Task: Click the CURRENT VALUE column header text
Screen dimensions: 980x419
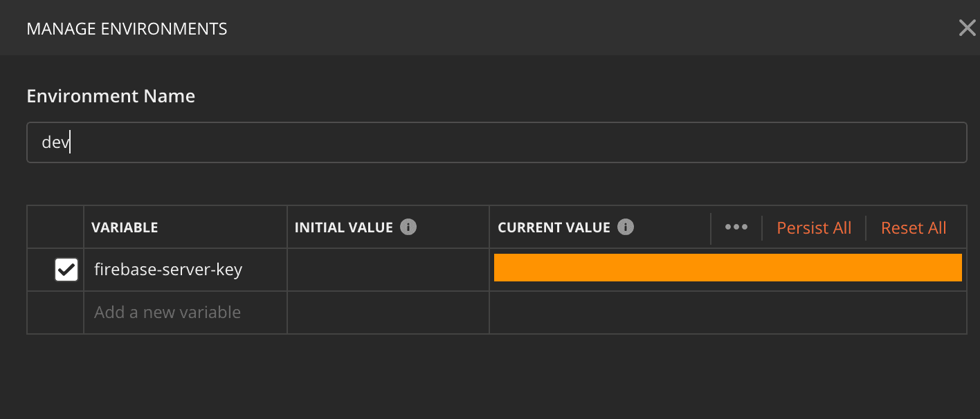Action: (554, 227)
